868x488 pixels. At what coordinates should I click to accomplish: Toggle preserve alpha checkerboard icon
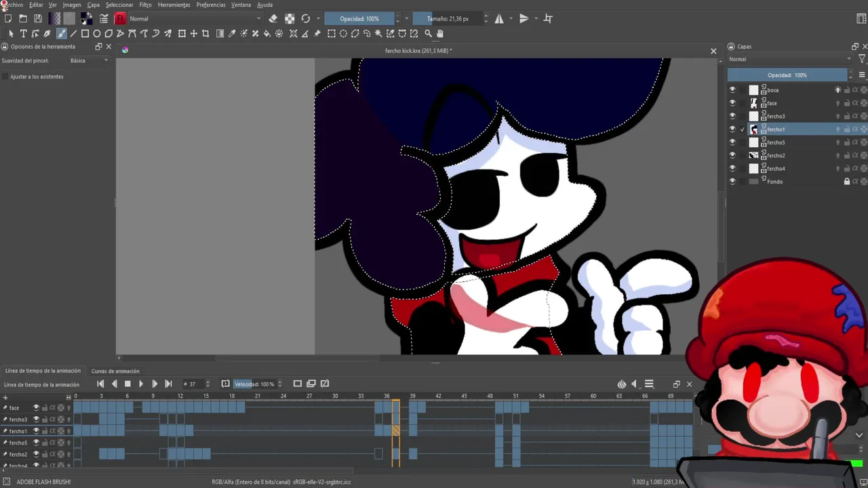(x=290, y=18)
